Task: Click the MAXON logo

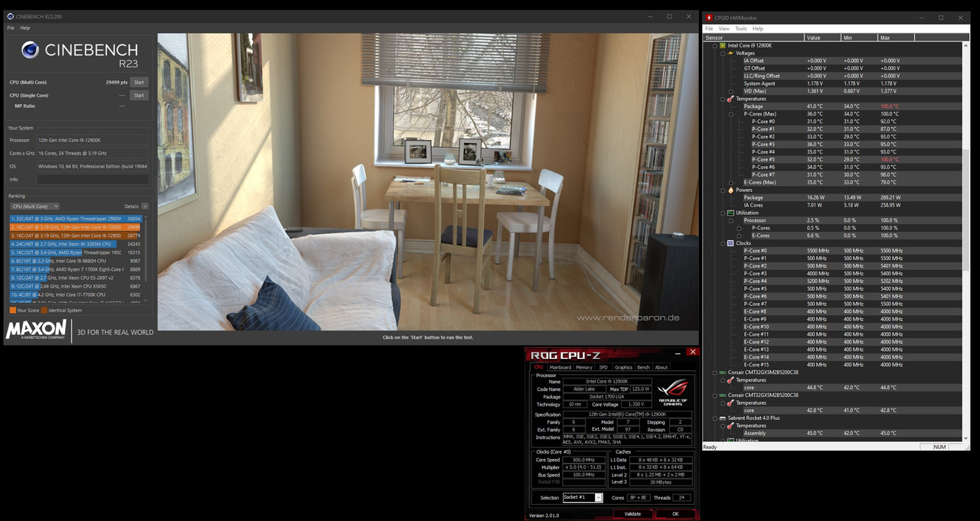Action: [36, 331]
